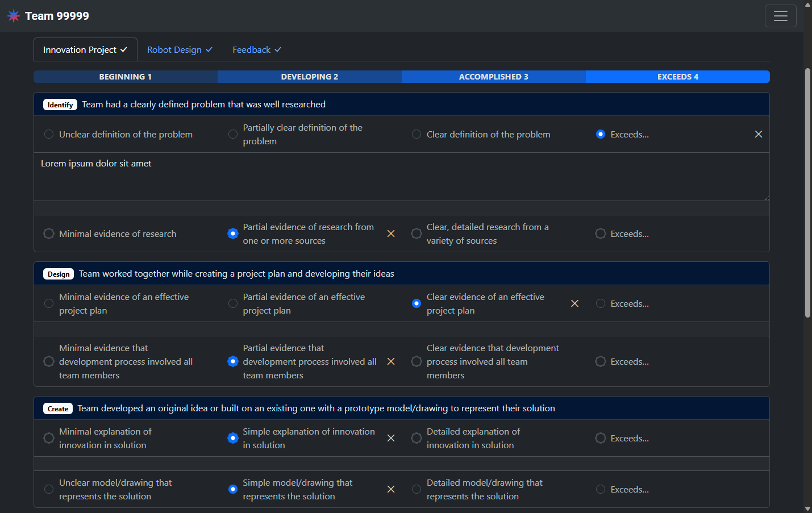This screenshot has width=812, height=513.
Task: Open the Feedback tab
Action: [256, 50]
